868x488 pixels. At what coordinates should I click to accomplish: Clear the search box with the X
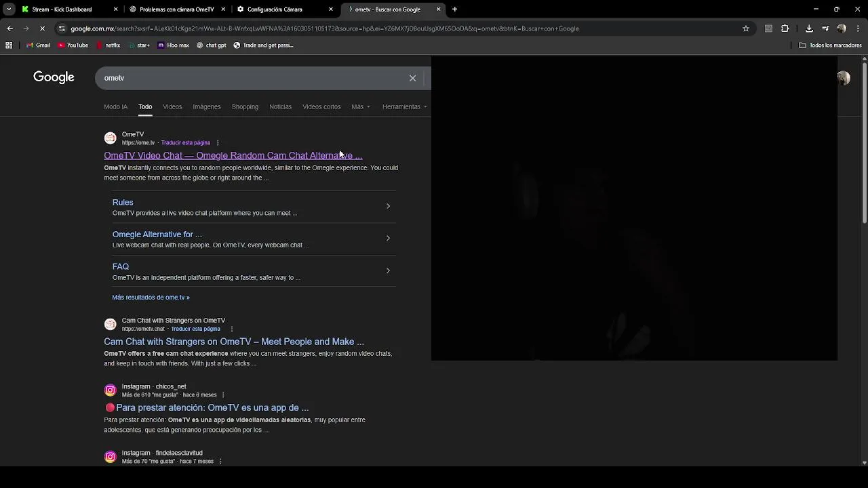coord(412,78)
